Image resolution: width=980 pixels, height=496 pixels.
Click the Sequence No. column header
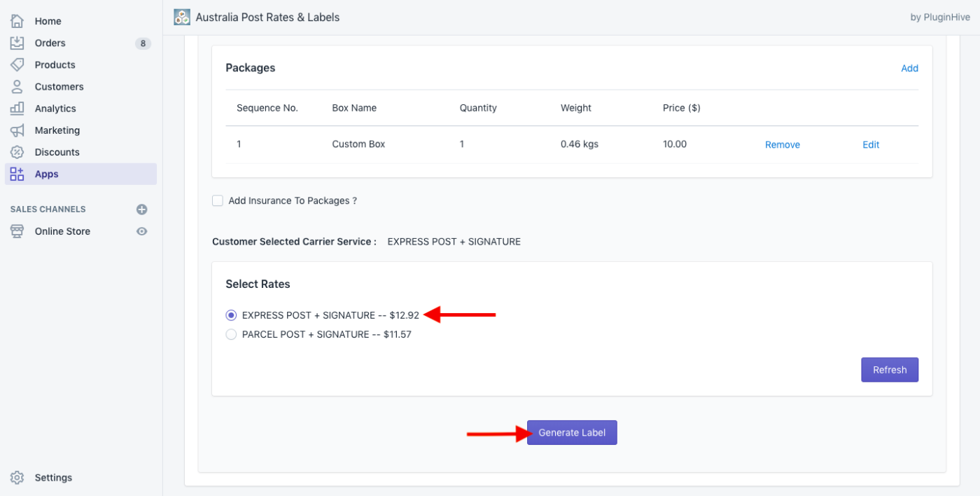pyautogui.click(x=267, y=108)
